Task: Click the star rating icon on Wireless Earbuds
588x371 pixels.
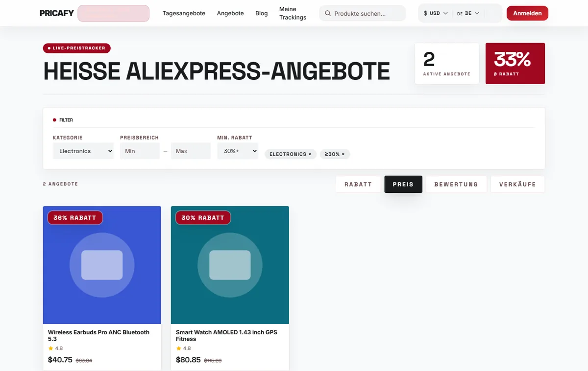Action: tap(50, 348)
